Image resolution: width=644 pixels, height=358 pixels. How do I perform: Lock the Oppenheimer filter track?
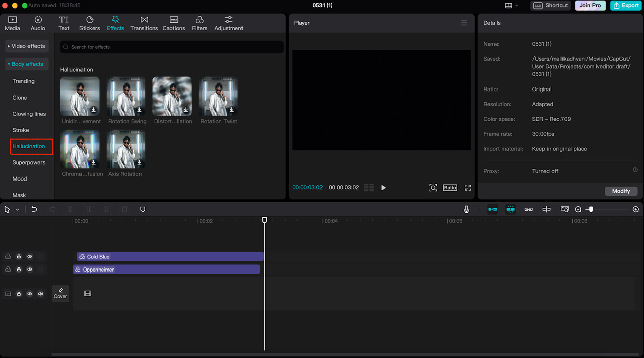pyautogui.click(x=19, y=270)
